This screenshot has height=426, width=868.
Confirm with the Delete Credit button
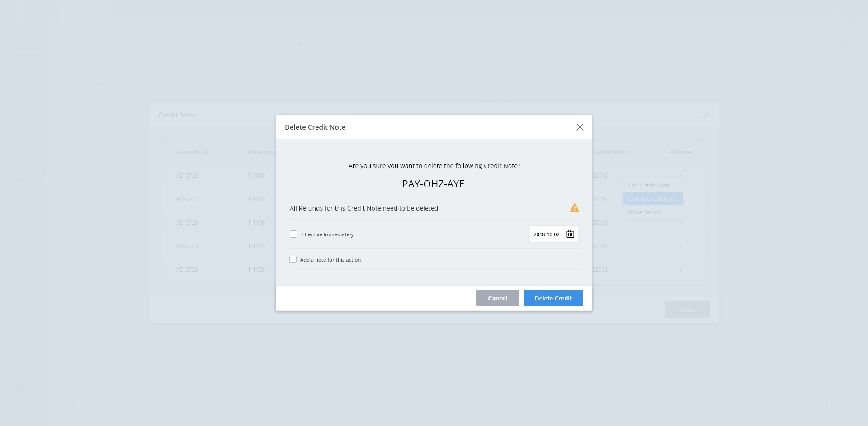point(553,298)
